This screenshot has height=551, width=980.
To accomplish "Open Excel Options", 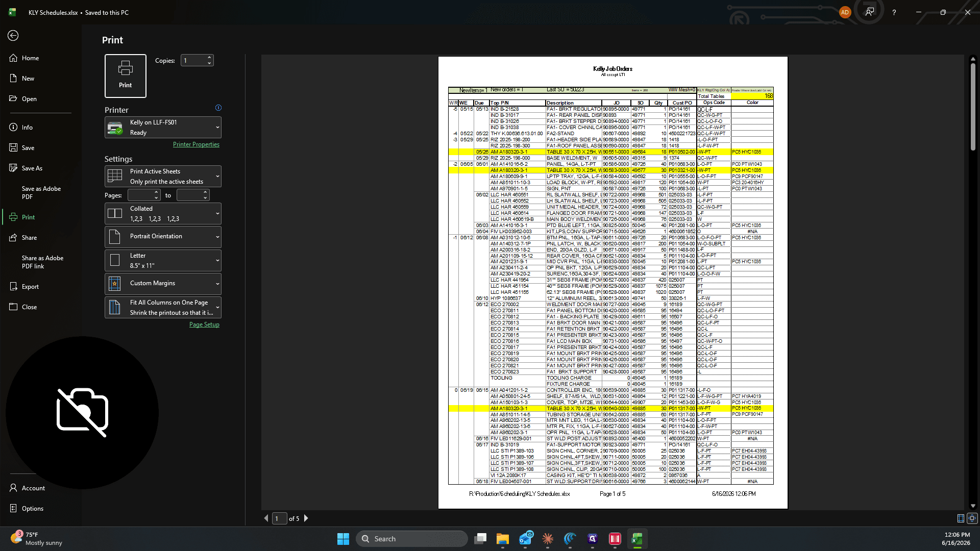I will (x=33, y=509).
